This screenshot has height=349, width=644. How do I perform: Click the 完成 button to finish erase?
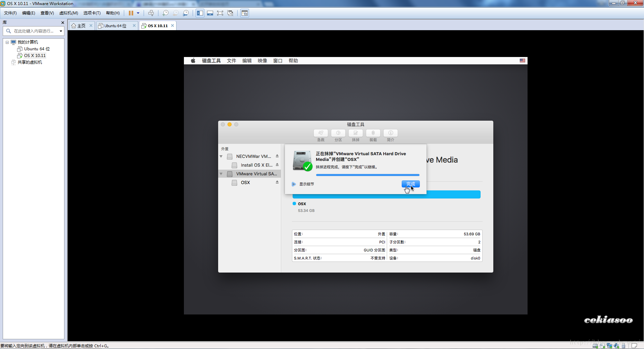tap(411, 184)
